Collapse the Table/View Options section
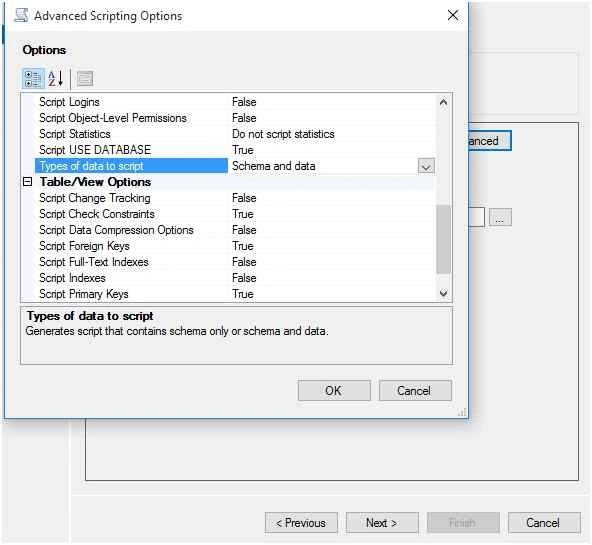592x545 pixels. click(28, 182)
